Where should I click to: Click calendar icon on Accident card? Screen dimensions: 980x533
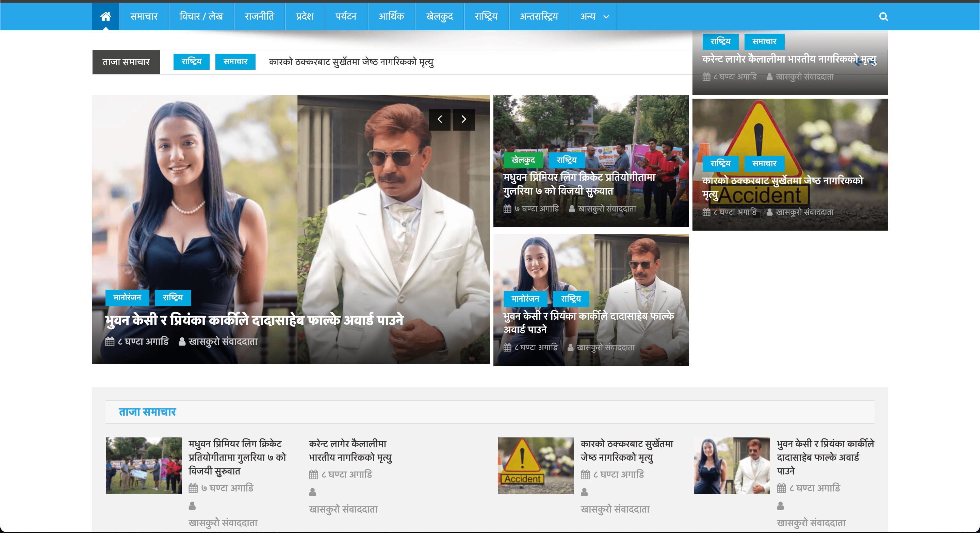click(706, 212)
